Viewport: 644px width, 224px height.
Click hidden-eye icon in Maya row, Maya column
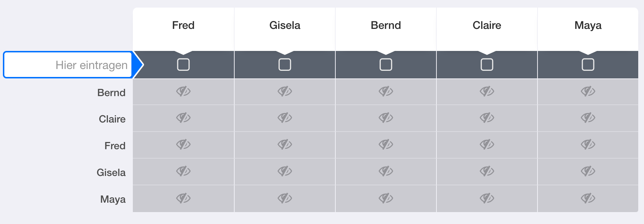coord(588,198)
